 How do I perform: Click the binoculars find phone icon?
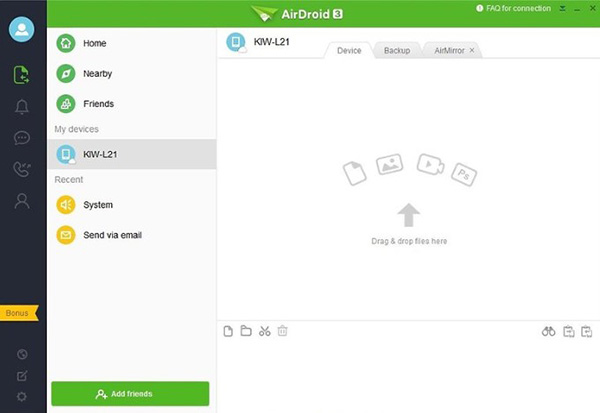[548, 331]
